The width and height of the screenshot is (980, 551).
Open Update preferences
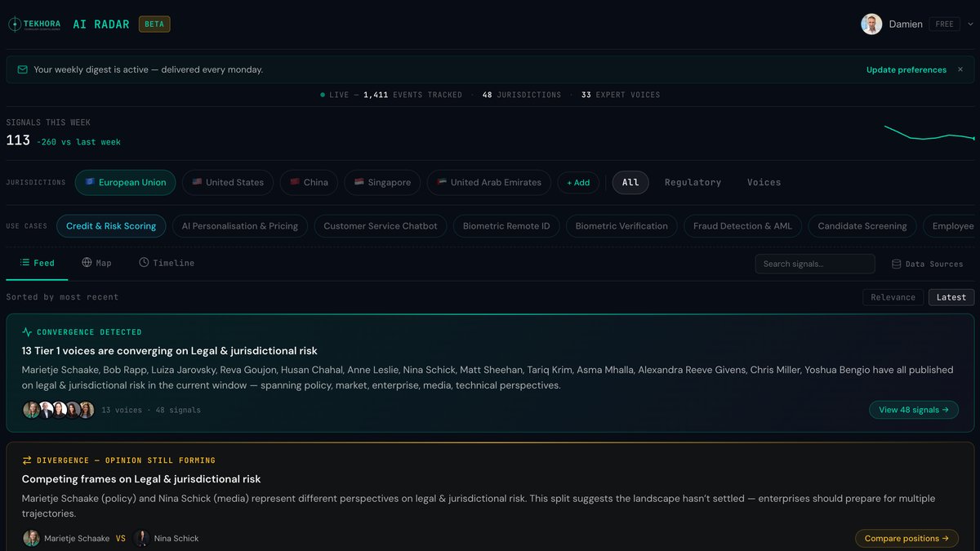click(906, 69)
